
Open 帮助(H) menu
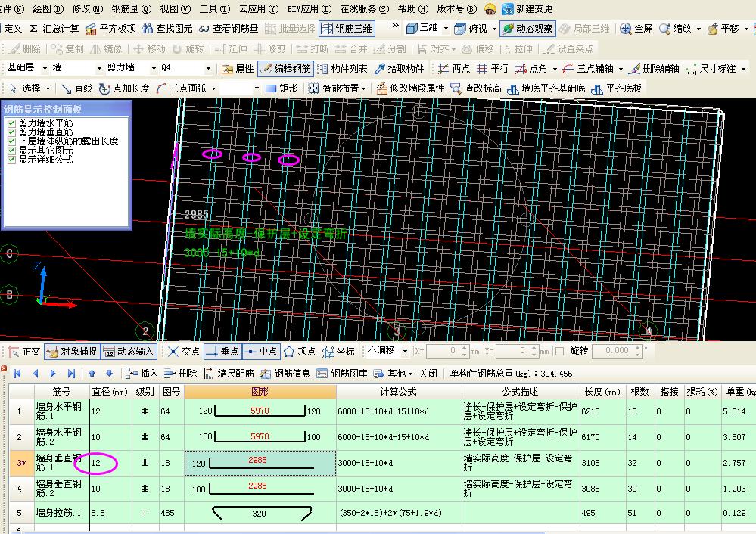[x=413, y=8]
